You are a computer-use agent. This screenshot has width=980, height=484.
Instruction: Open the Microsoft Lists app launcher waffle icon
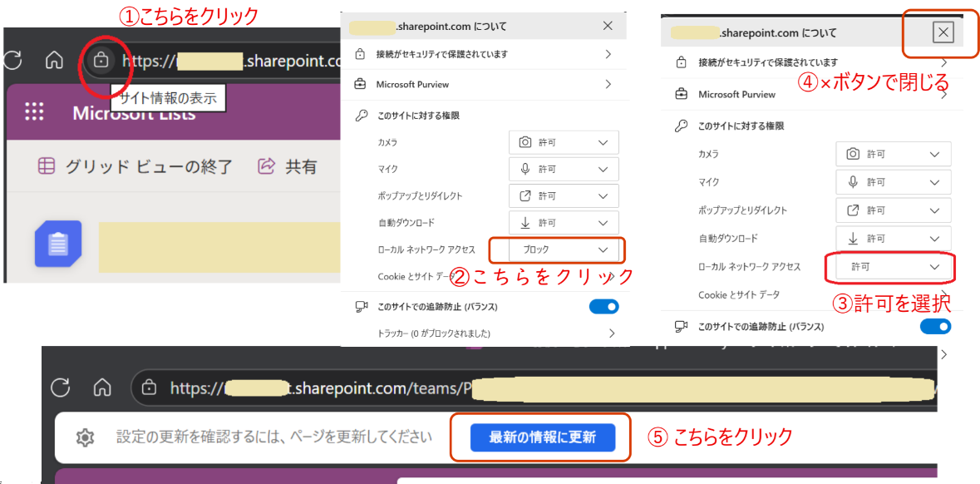(x=34, y=112)
